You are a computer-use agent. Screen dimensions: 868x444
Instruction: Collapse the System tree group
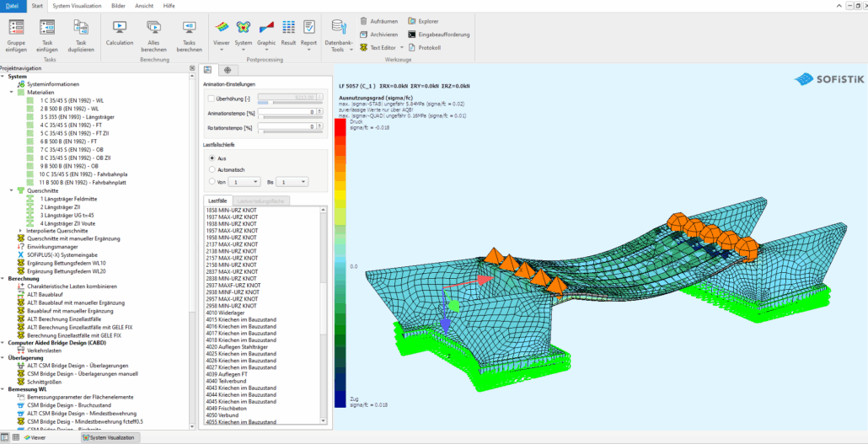(3, 77)
